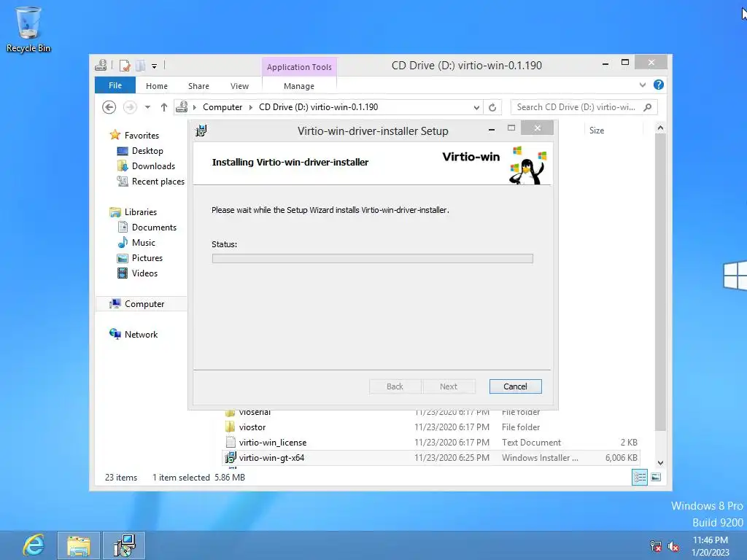Click the muted volume tray icon
Screen dimensions: 747x560
[x=673, y=546]
